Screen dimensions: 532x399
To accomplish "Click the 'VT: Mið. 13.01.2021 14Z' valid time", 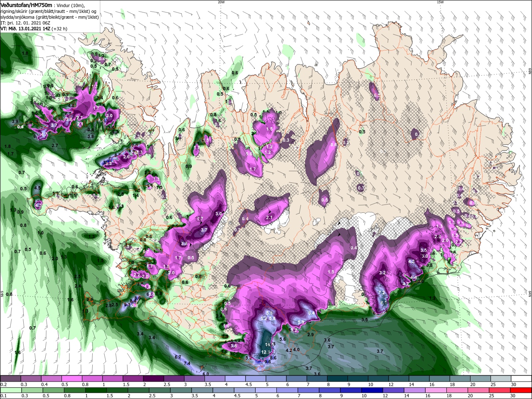I will (25, 29).
